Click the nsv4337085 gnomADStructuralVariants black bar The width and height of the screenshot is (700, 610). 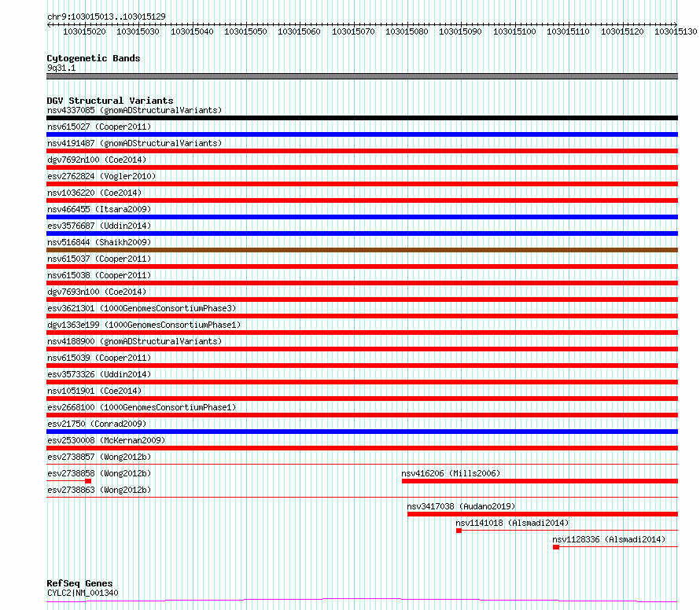click(362, 118)
